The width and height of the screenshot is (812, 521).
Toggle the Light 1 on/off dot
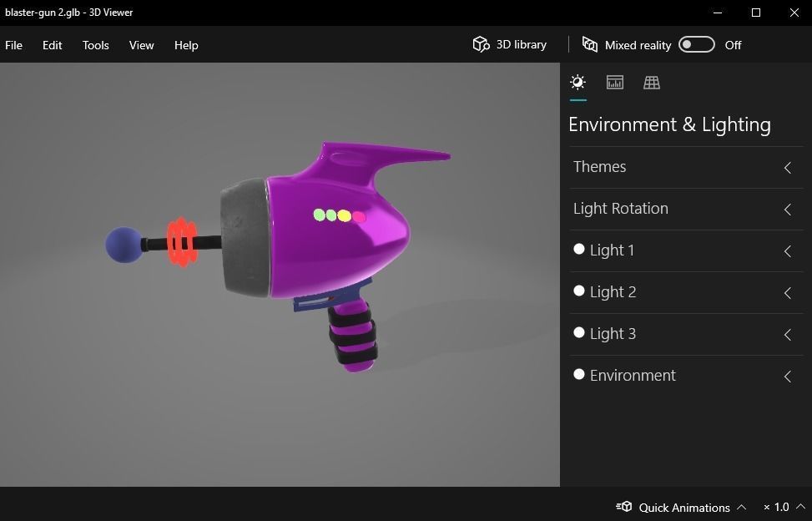tap(579, 249)
